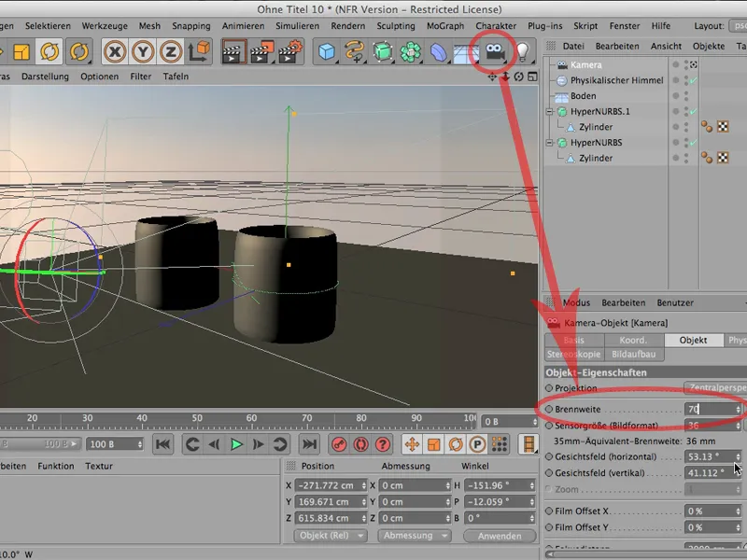Image resolution: width=747 pixels, height=560 pixels.
Task: Click the texture tag of HyperNURBS Zylinder
Action: [723, 158]
